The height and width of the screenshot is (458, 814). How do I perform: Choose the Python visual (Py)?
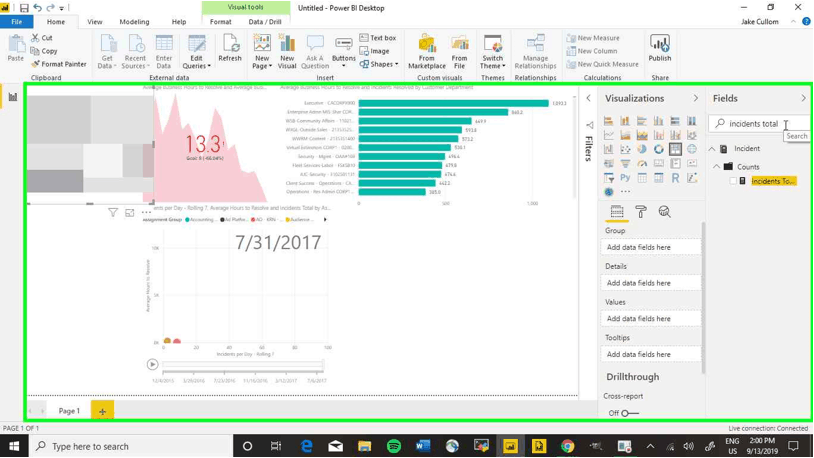[625, 178]
